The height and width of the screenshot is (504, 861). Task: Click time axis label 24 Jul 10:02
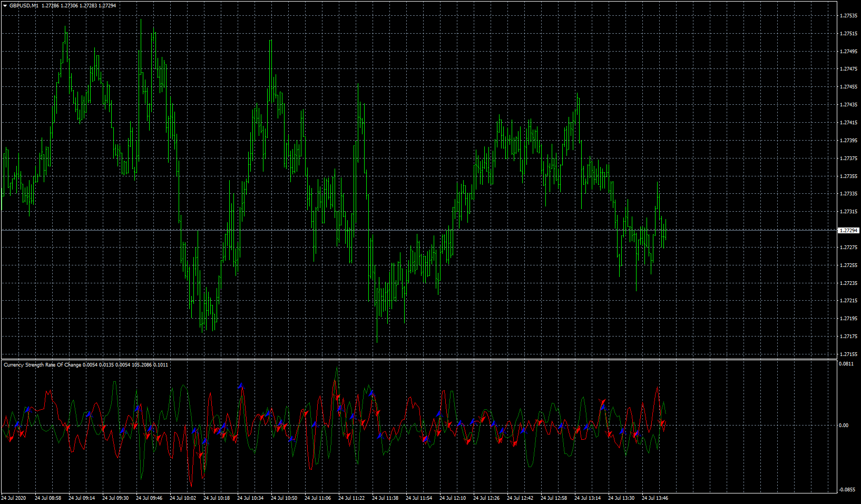click(183, 498)
